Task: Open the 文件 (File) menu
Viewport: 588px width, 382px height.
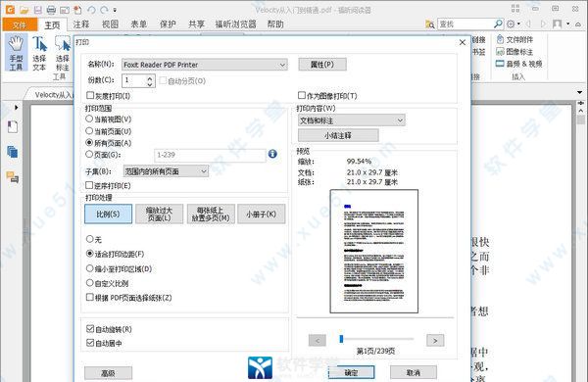Action: pyautogui.click(x=20, y=24)
